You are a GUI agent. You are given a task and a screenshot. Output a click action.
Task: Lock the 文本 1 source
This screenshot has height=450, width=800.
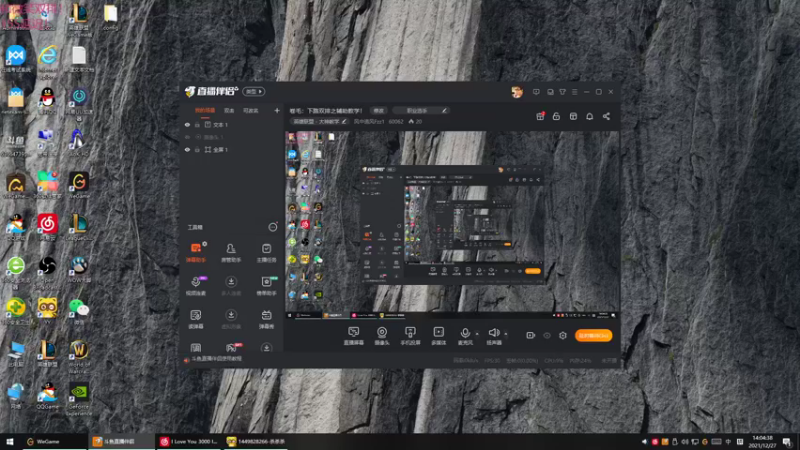pyautogui.click(x=197, y=125)
